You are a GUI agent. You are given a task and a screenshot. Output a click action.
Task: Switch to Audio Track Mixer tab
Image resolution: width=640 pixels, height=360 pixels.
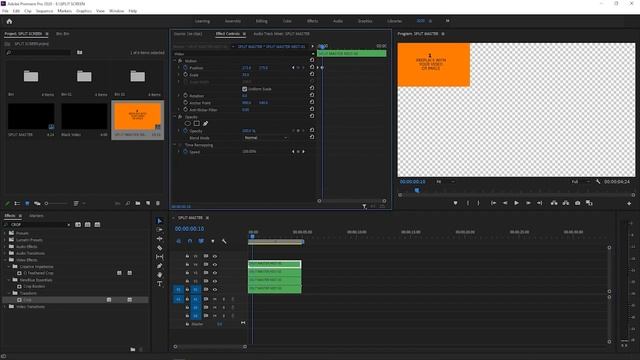click(x=281, y=34)
